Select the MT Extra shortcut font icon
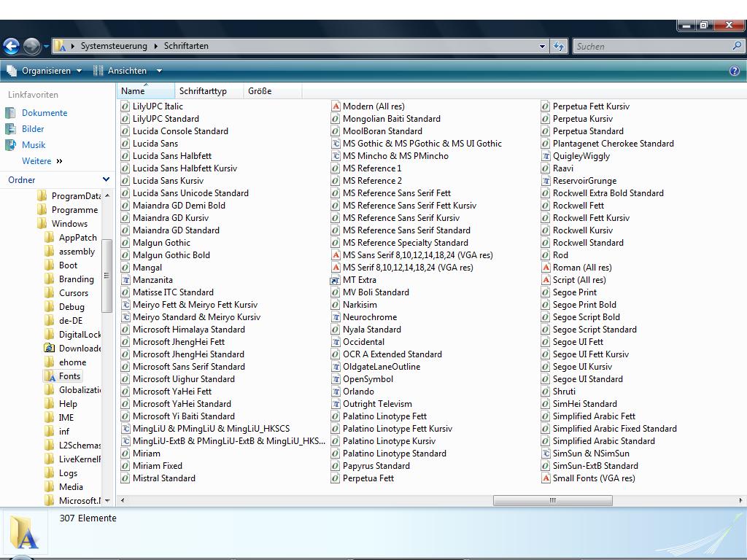This screenshot has height=560, width=747. pos(336,280)
